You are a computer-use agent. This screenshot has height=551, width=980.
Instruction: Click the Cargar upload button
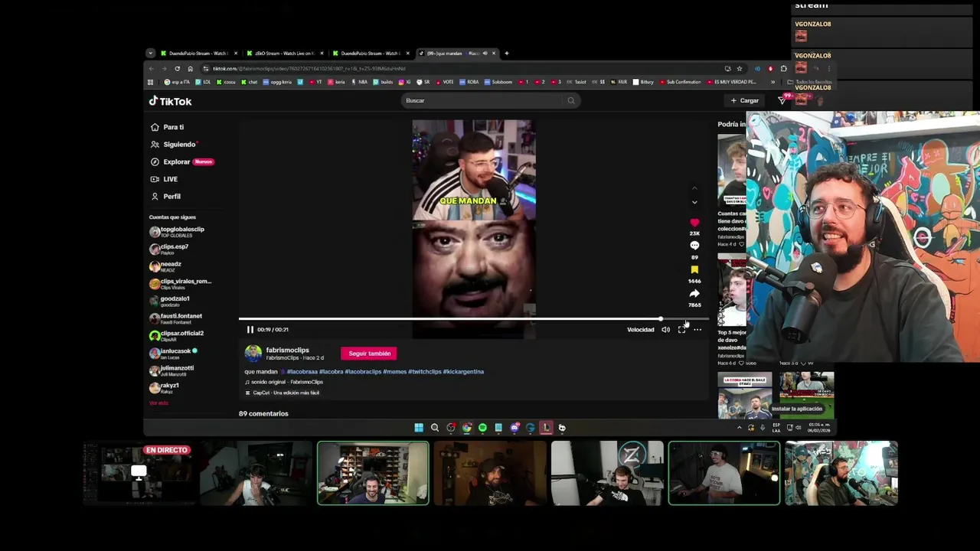click(744, 100)
